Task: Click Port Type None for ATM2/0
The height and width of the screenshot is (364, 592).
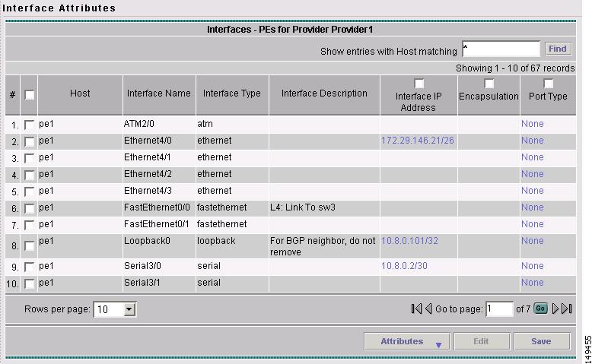Action: click(x=533, y=124)
